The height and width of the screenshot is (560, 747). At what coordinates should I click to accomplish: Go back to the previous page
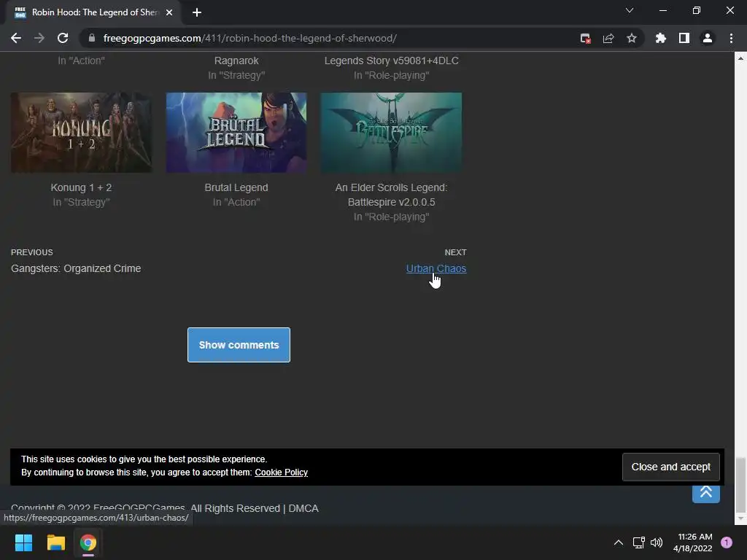coord(16,38)
